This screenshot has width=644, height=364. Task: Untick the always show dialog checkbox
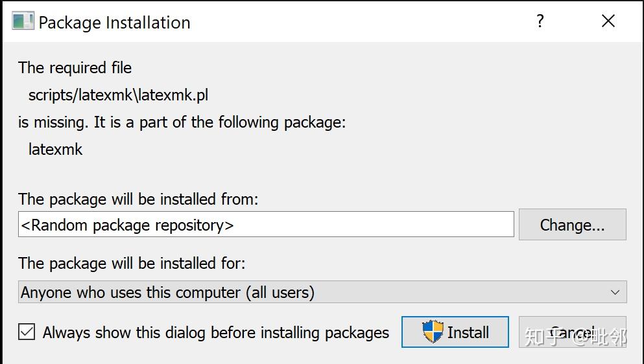(27, 332)
